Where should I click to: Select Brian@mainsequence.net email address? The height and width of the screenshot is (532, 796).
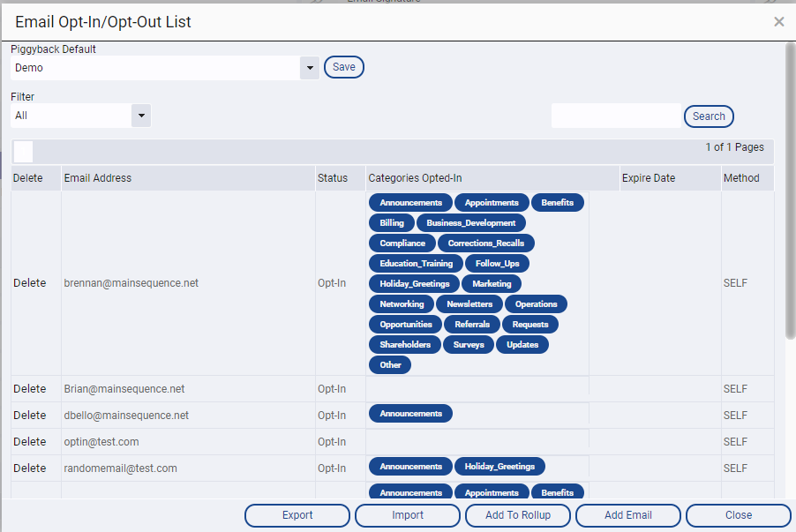coord(124,389)
